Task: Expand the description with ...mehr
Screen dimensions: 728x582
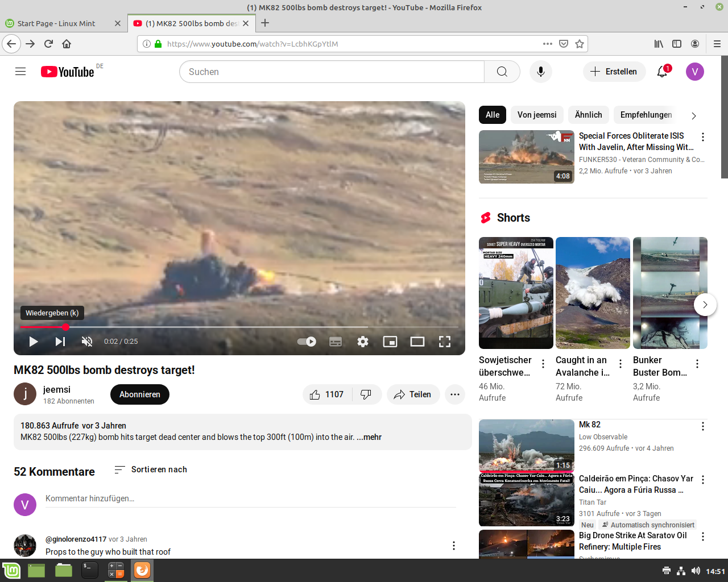Action: tap(369, 437)
